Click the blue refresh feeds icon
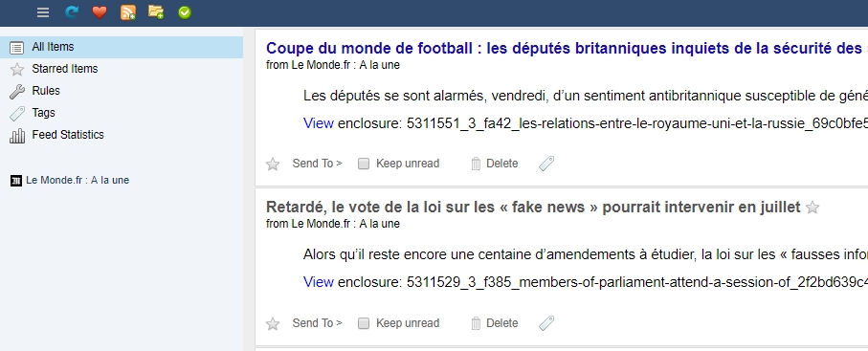Image resolution: width=868 pixels, height=351 pixels. (72, 12)
